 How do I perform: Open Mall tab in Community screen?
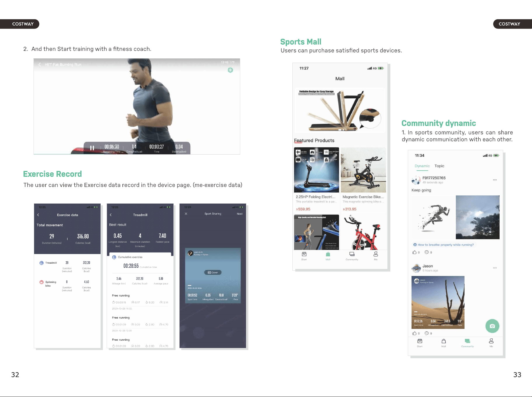tap(444, 343)
